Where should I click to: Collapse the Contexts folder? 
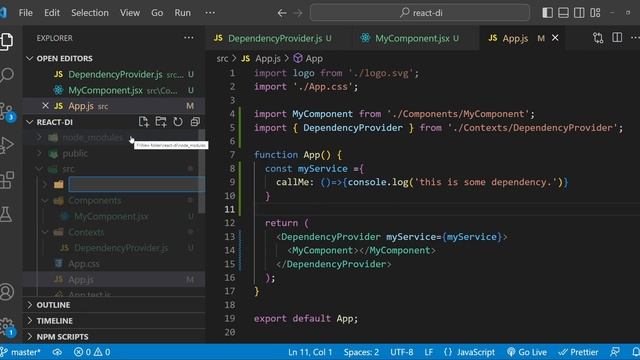click(x=86, y=232)
